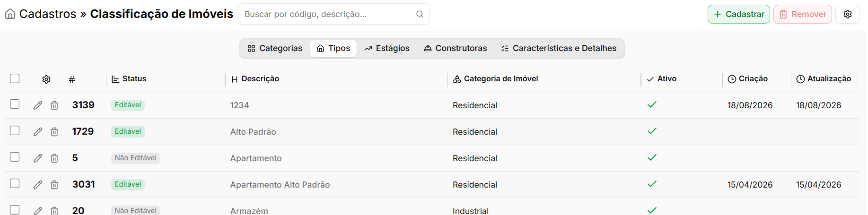Click green checkmark in Alto Padrão row
This screenshot has height=215, width=868.
click(652, 131)
